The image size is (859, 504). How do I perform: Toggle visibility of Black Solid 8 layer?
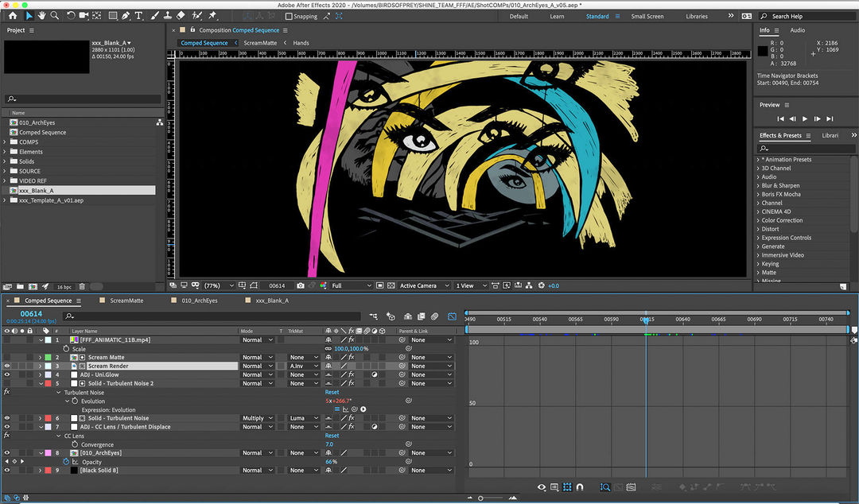click(x=7, y=470)
